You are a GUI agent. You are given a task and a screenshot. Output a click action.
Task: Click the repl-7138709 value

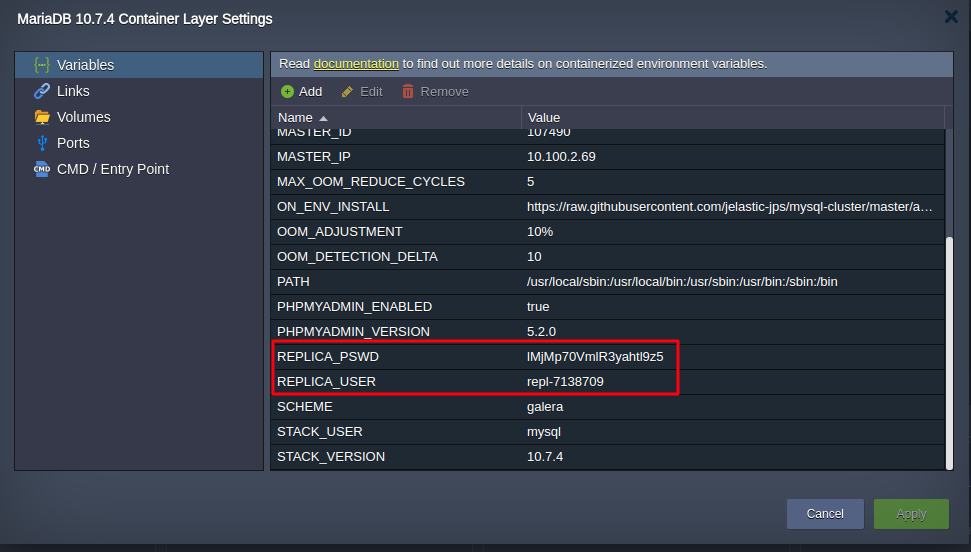click(x=565, y=382)
